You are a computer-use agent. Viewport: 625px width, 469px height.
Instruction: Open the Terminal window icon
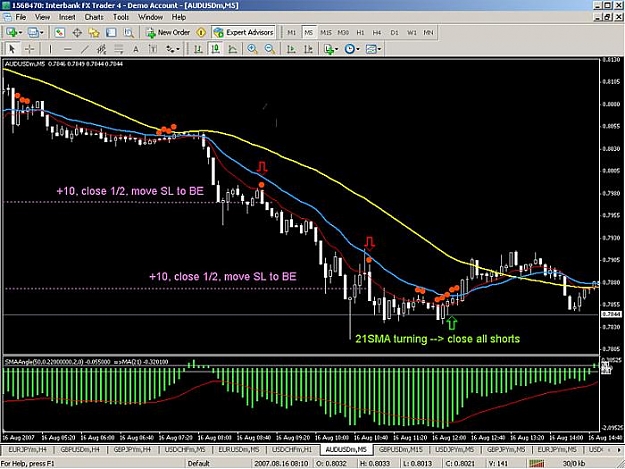point(111,33)
